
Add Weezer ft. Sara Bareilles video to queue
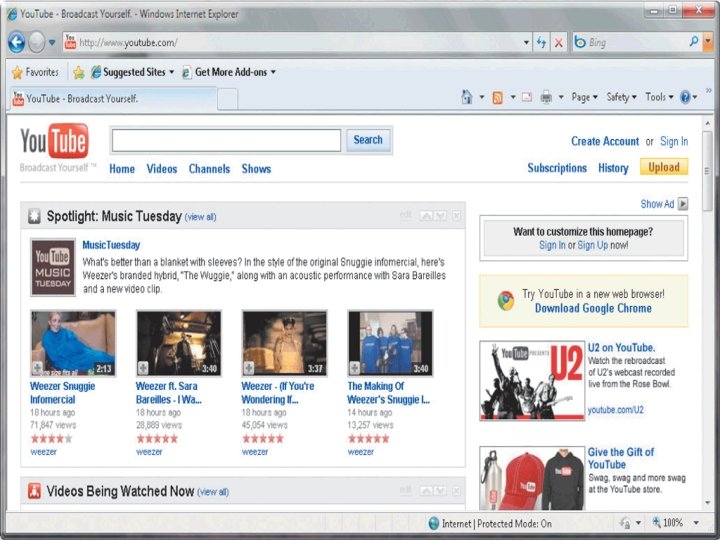pyautogui.click(x=143, y=367)
